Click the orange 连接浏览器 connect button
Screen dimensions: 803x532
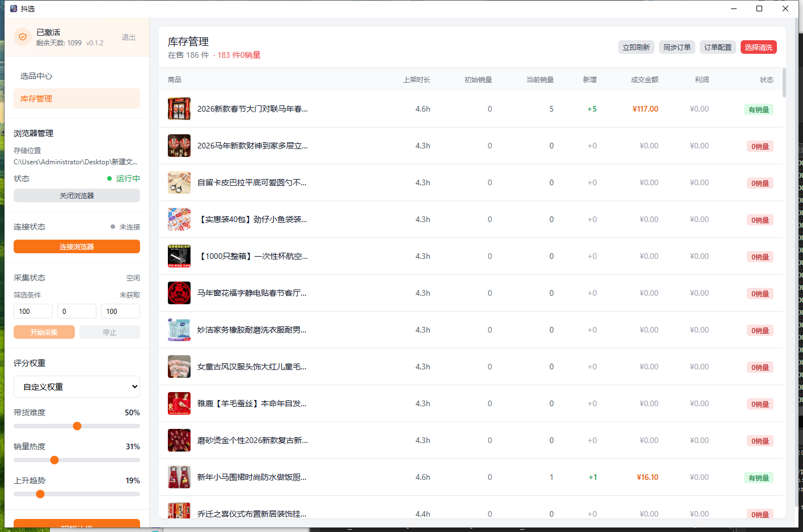pyautogui.click(x=77, y=246)
